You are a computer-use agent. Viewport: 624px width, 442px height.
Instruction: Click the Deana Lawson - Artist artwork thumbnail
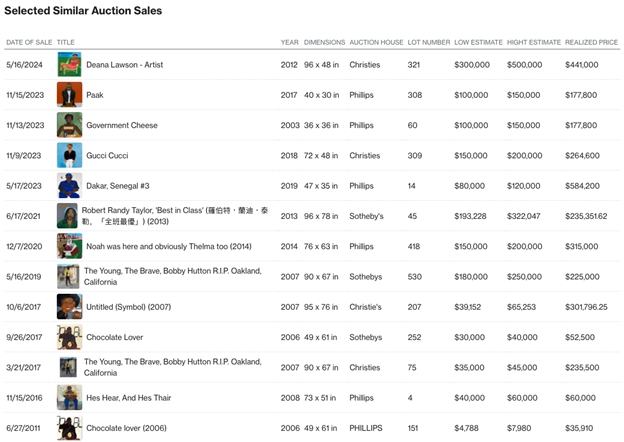pyautogui.click(x=69, y=65)
